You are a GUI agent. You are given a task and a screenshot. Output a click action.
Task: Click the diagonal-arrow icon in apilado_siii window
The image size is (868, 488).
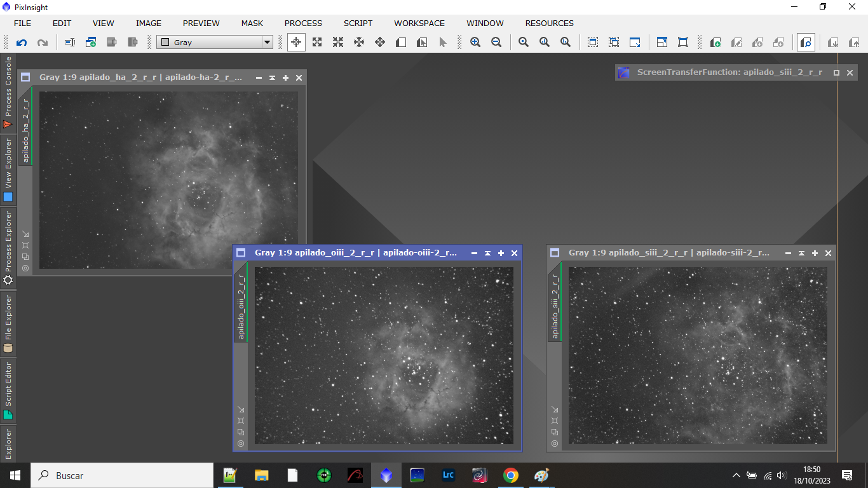pos(555,409)
